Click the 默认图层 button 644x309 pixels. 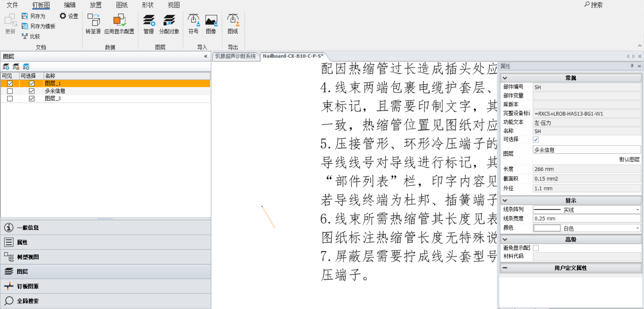tap(629, 159)
